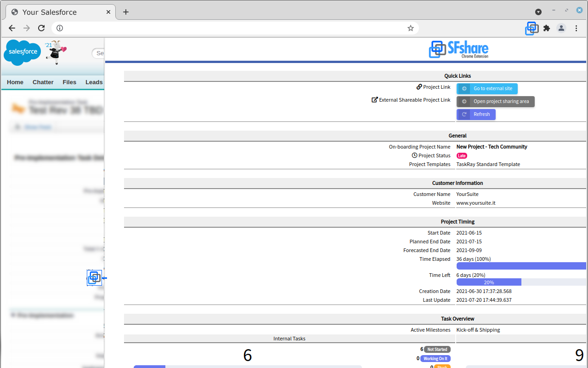Click the website www.yoursuite.it
The image size is (588, 368).
[x=476, y=203]
